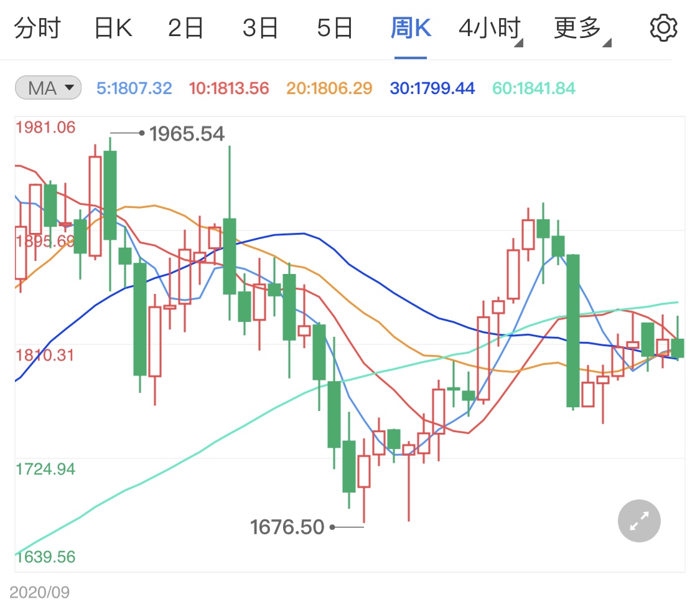Click the MA10 value 10:1813.56
Screen dimensions: 700x614
click(x=229, y=88)
